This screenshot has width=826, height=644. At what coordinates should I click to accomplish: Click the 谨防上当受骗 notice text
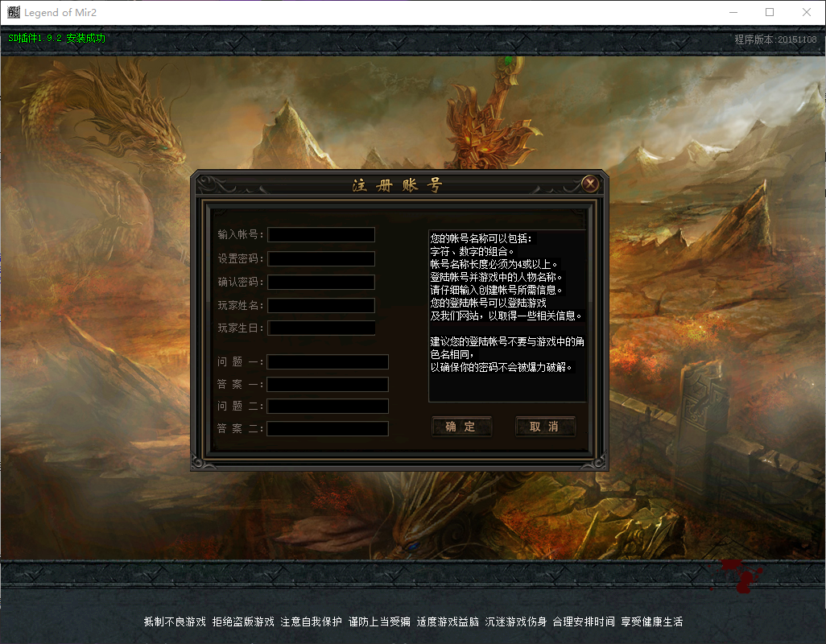pyautogui.click(x=379, y=622)
